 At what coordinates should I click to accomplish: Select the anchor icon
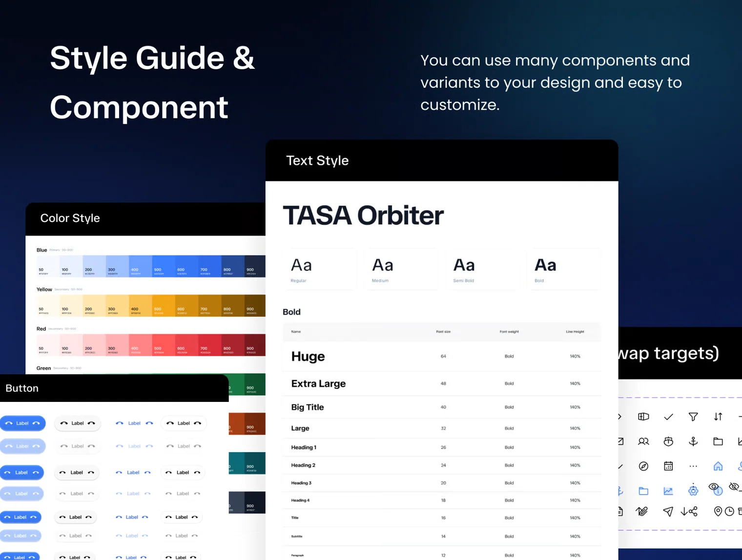point(693,441)
